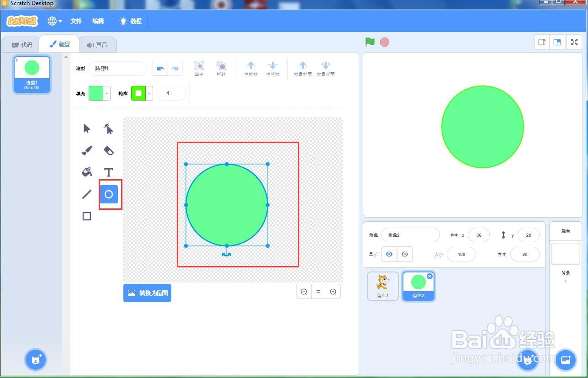
Task: Switch to small stage layout
Action: (542, 42)
